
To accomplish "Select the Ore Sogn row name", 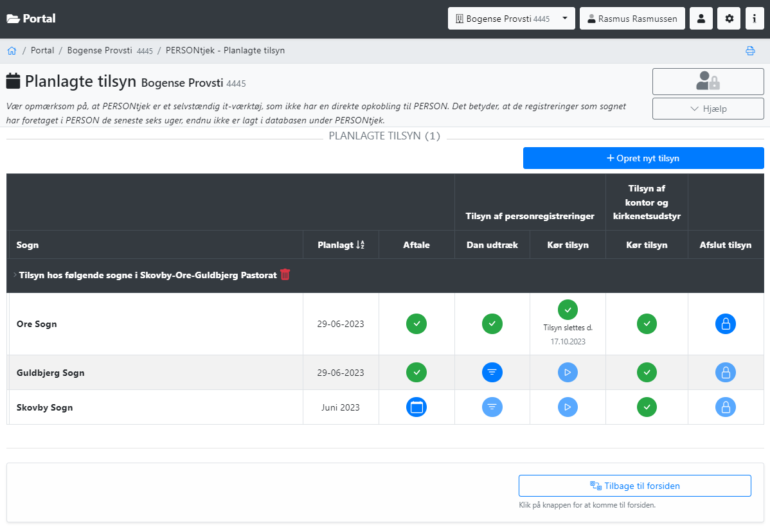I will click(37, 324).
